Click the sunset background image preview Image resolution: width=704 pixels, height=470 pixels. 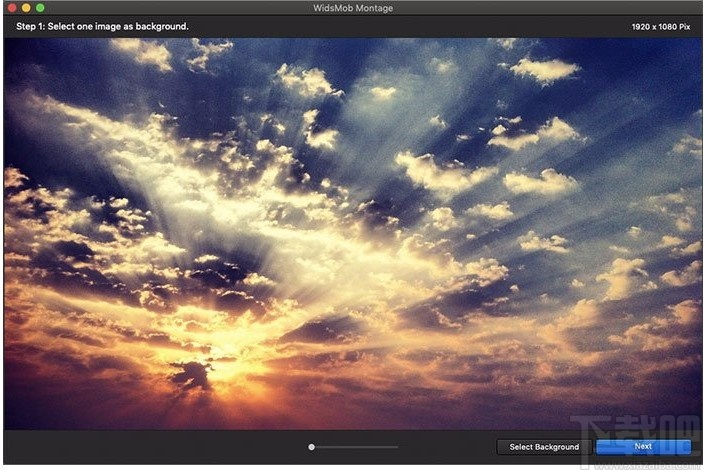tap(352, 233)
